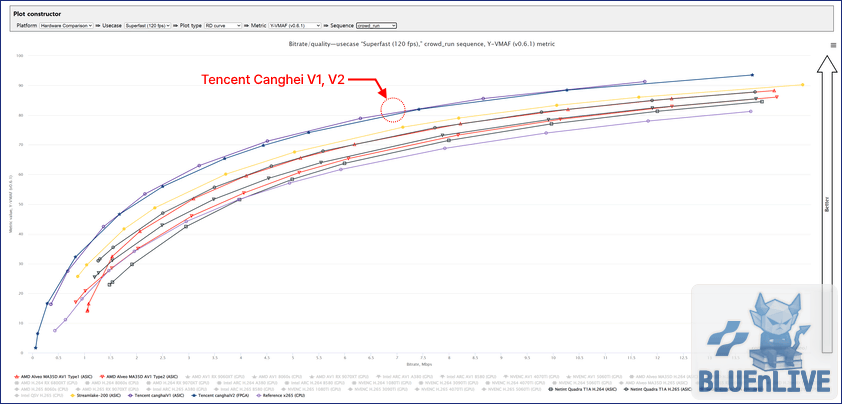Click the last yellow Streamlake-200 data point
The height and width of the screenshot is (404, 842).
(x=802, y=84)
